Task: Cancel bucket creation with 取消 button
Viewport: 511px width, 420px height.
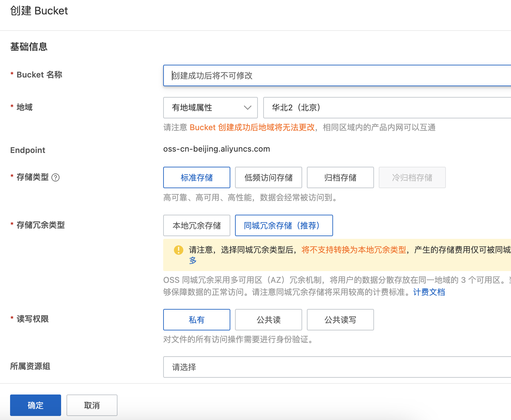Action: pos(92,405)
